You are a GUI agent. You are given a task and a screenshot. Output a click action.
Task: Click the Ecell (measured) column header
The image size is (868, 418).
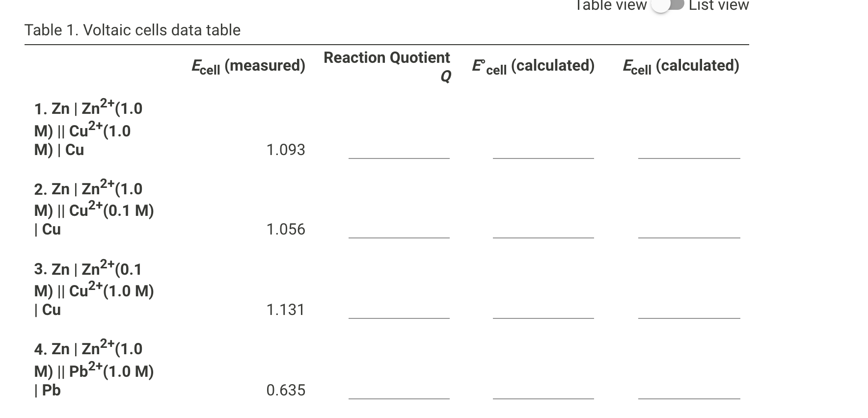tap(248, 66)
